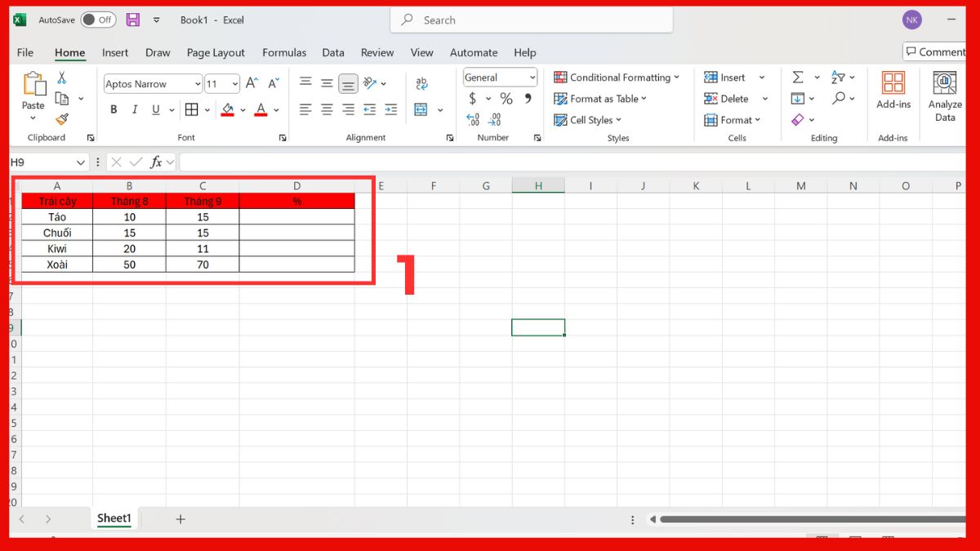The width and height of the screenshot is (980, 551).
Task: Launch Analyze Data from the ribbon
Action: tap(944, 96)
